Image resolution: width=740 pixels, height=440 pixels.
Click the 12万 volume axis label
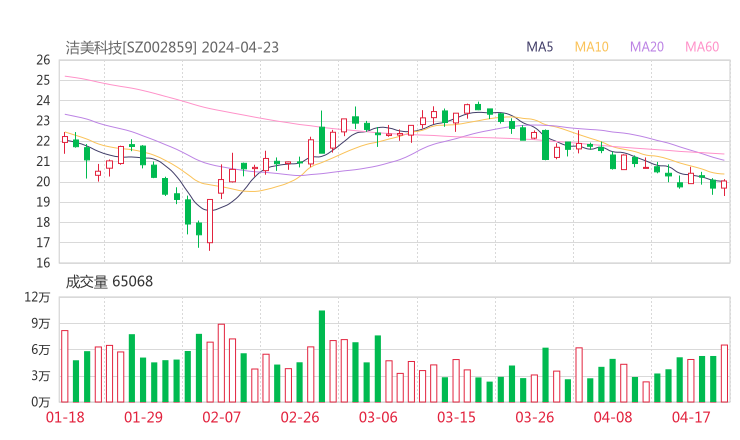point(37,297)
